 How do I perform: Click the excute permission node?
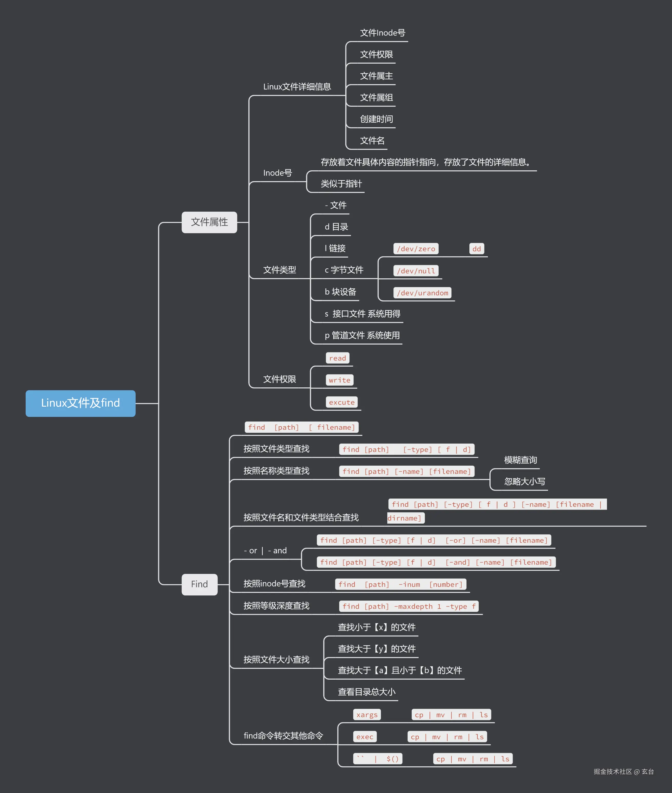pyautogui.click(x=341, y=402)
